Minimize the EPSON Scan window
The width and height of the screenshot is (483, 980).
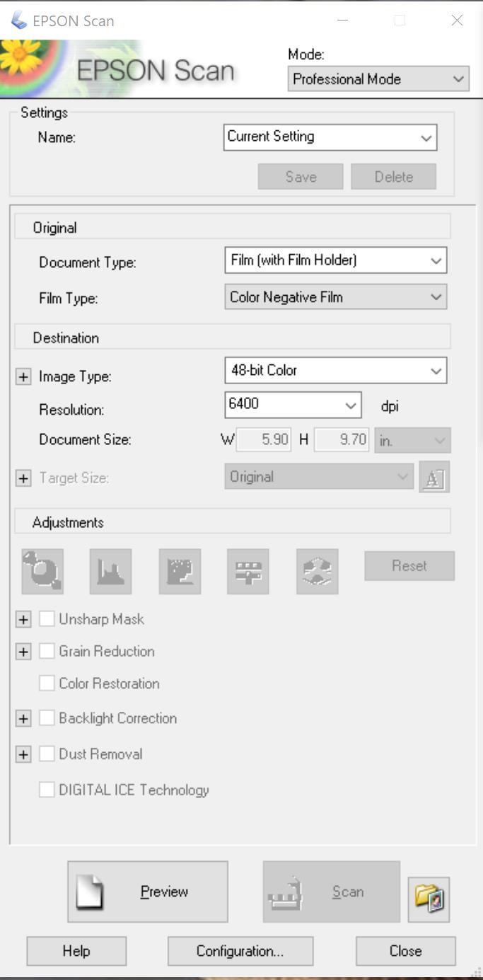343,21
